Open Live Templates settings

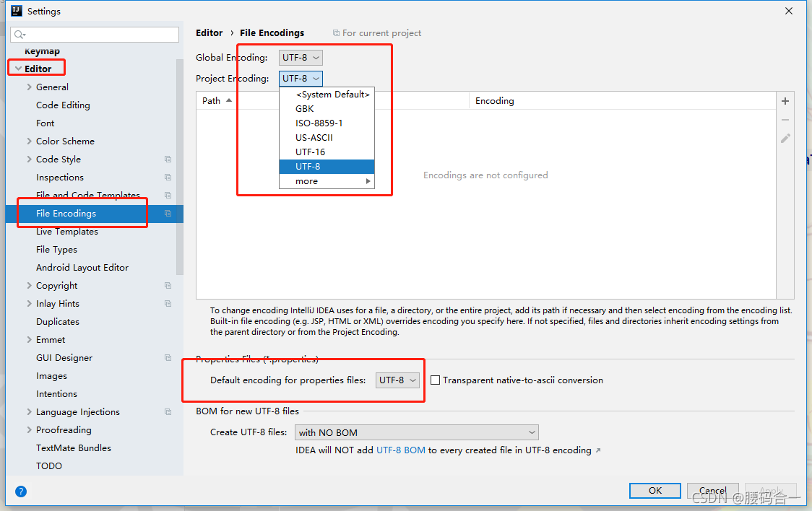(66, 231)
